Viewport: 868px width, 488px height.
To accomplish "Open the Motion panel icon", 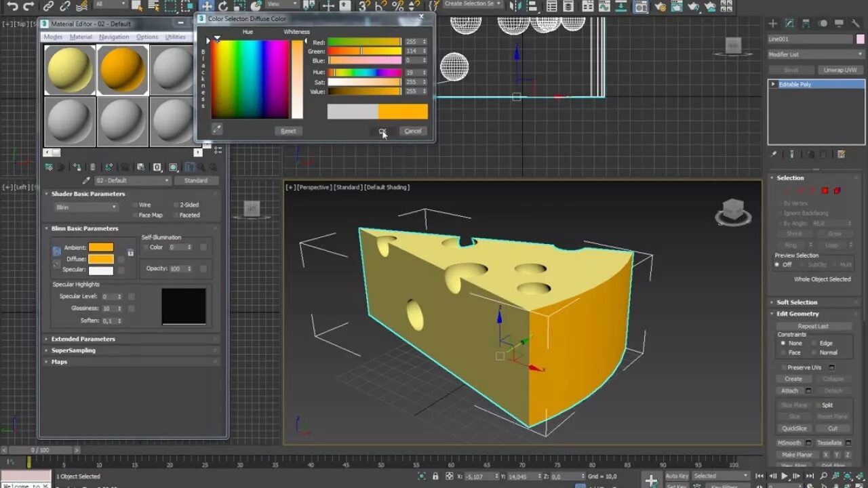I will 823,23.
